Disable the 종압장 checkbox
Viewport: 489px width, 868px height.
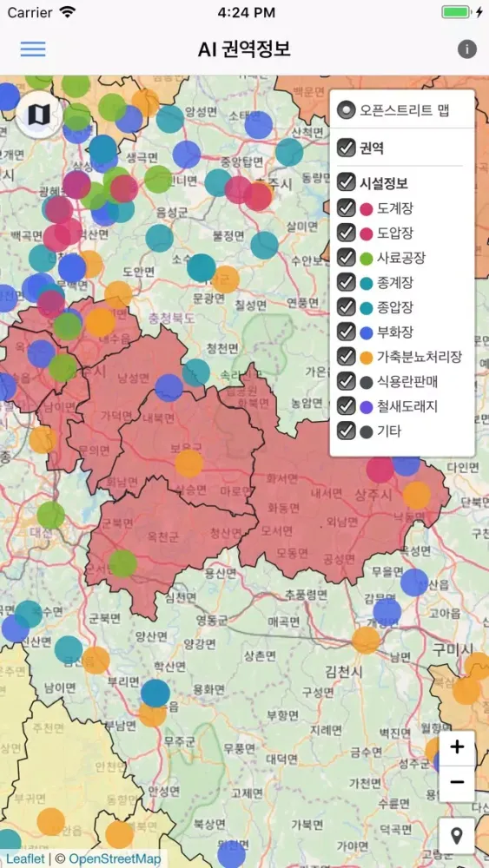click(346, 306)
